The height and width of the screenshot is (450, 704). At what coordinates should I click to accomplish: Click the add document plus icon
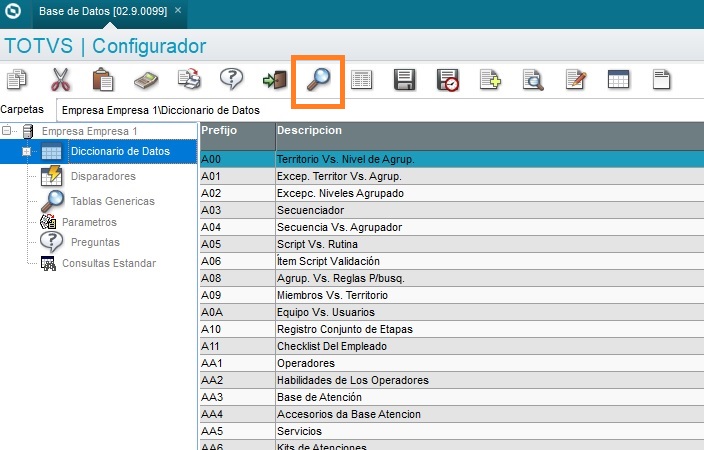[x=490, y=80]
